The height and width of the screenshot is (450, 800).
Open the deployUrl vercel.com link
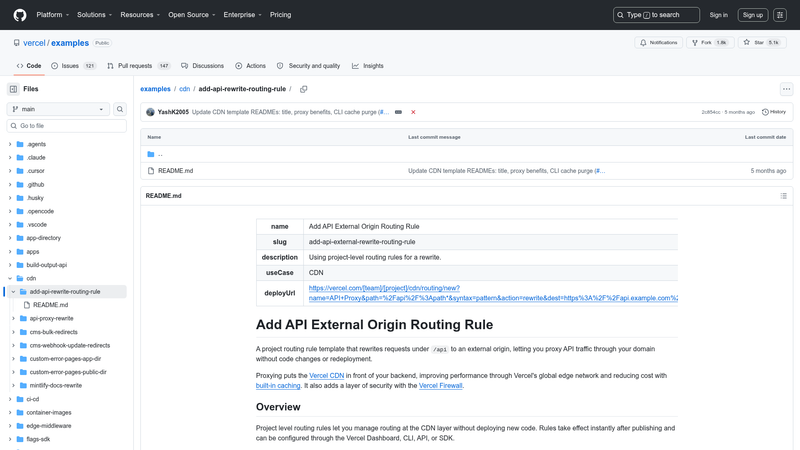tap(493, 293)
